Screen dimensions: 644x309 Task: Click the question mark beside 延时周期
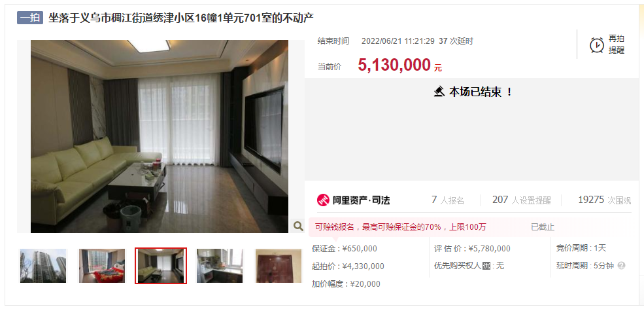click(621, 266)
